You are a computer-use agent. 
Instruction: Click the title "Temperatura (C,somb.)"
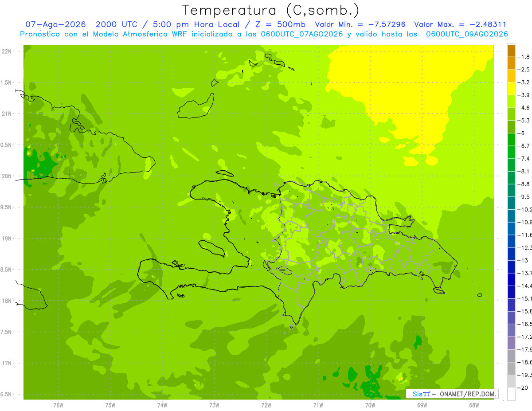[x=271, y=10]
